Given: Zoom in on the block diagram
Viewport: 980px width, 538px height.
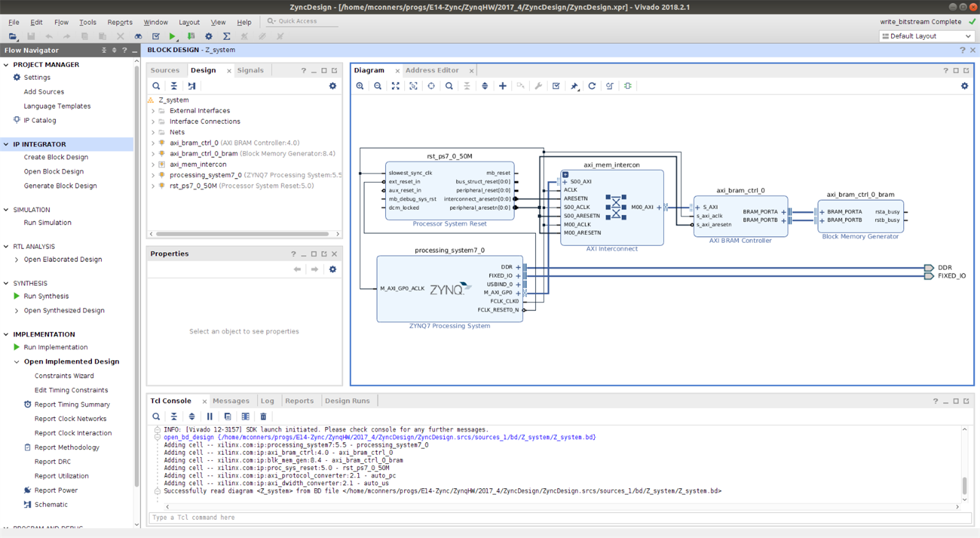Looking at the screenshot, I should click(360, 86).
